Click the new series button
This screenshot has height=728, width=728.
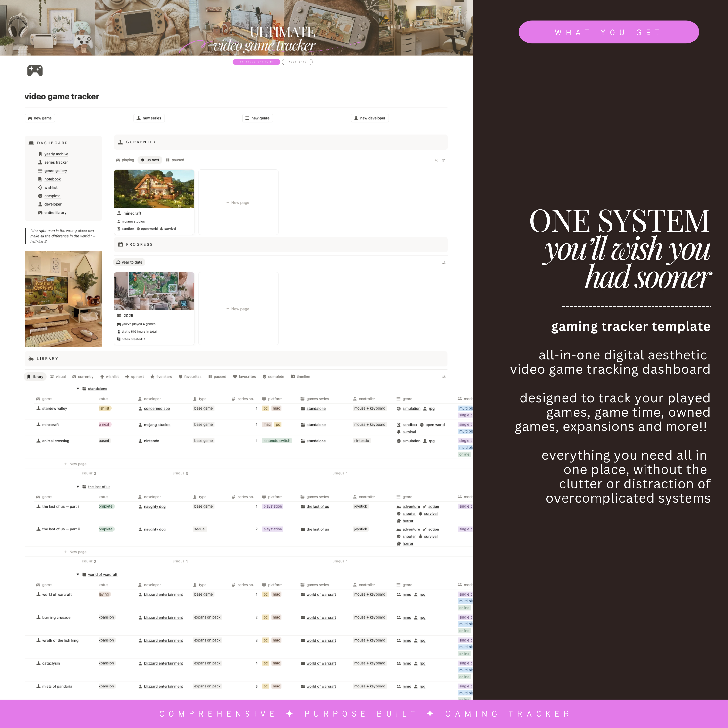149,118
